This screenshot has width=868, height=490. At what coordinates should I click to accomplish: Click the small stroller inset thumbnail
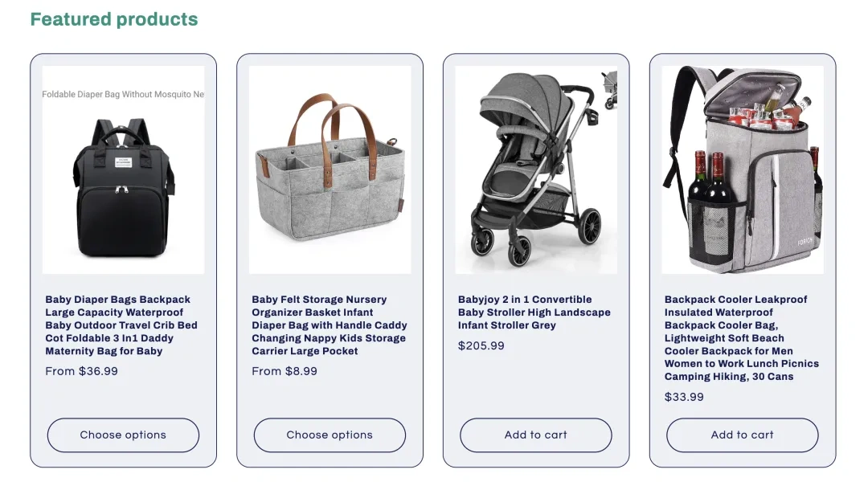tap(609, 87)
